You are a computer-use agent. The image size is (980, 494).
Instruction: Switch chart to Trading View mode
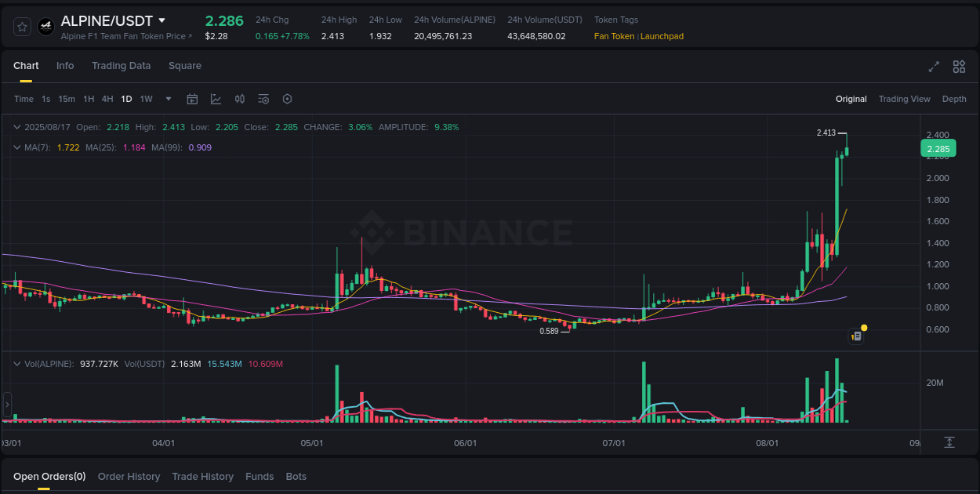[x=904, y=99]
